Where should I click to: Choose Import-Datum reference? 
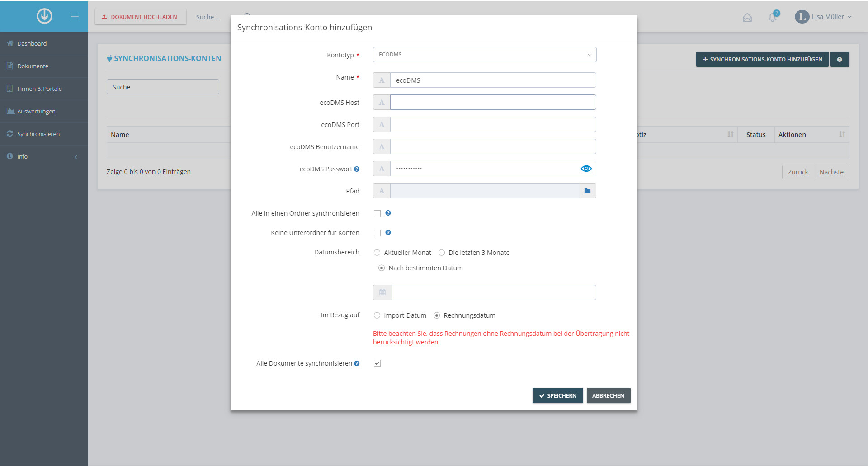click(377, 315)
